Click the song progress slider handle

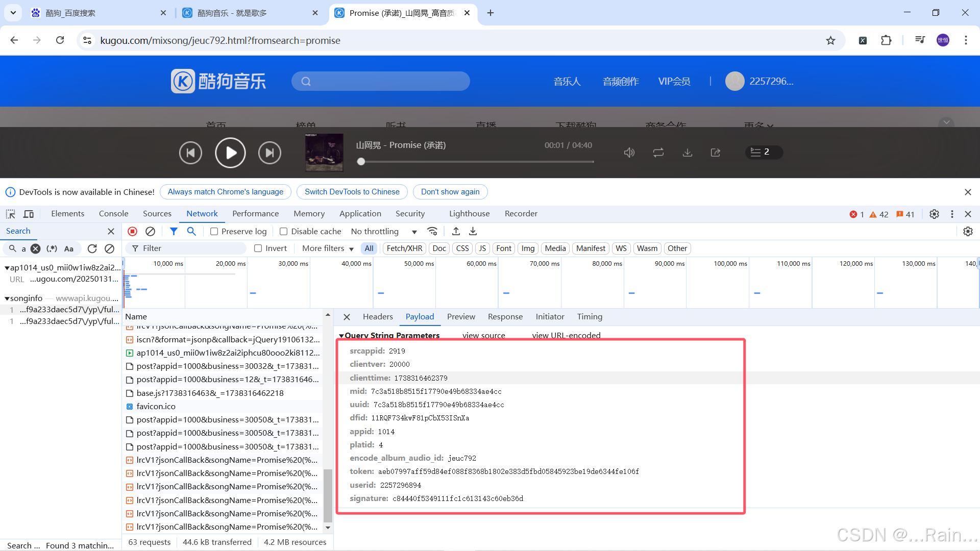(361, 162)
